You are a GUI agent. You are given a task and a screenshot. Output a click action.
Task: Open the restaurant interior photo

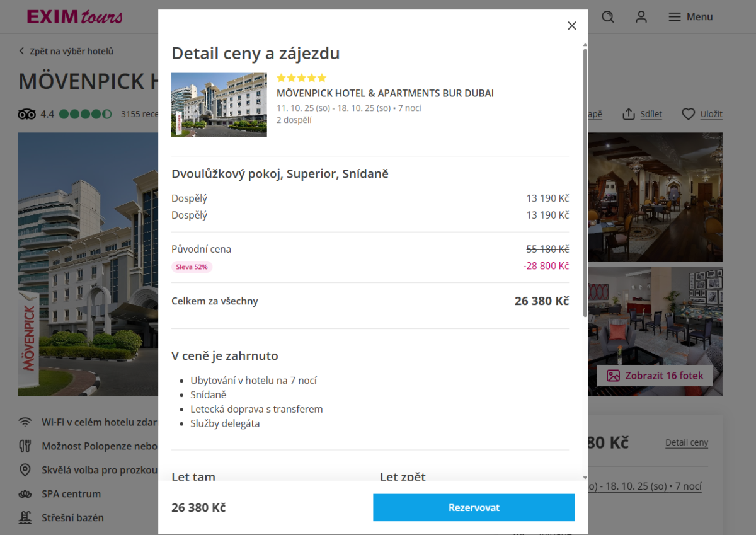click(655, 197)
